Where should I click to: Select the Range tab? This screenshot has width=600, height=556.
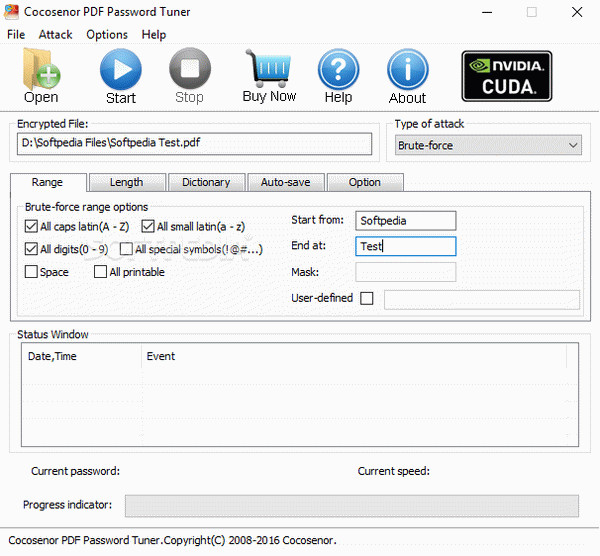(47, 182)
